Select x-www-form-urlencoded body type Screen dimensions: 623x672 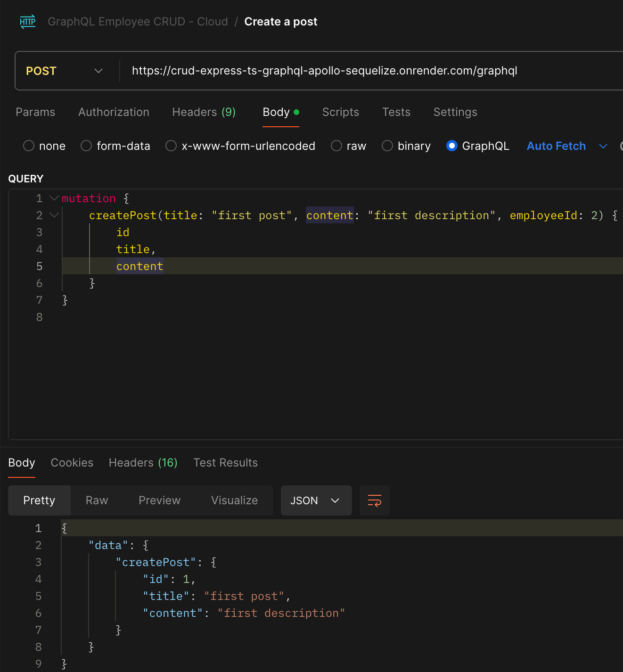[240, 146]
